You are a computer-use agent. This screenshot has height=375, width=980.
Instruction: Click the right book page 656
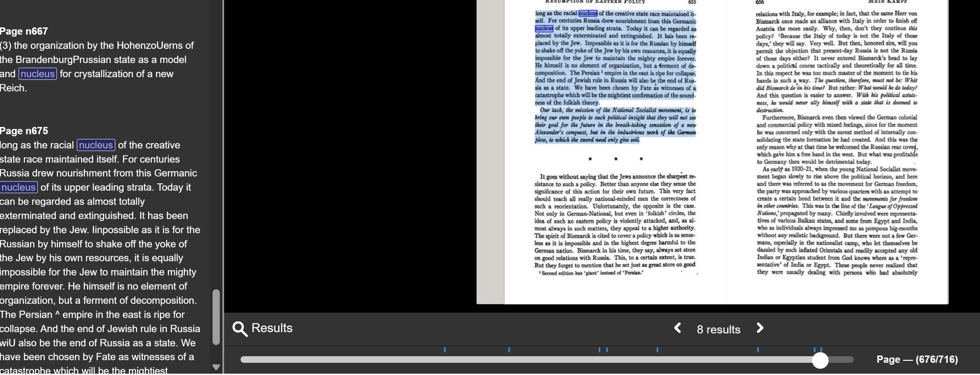point(837,152)
